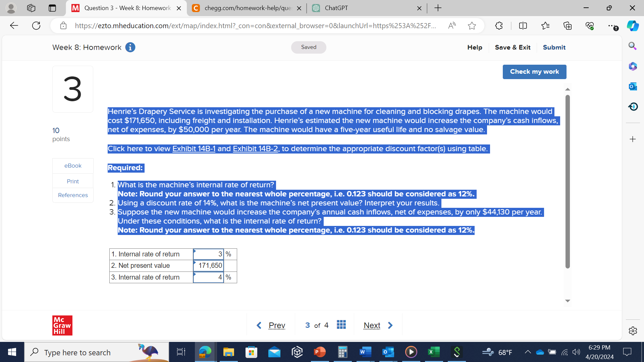644x362 pixels.
Task: Expand the hidden icons tray arrow
Action: click(x=528, y=352)
